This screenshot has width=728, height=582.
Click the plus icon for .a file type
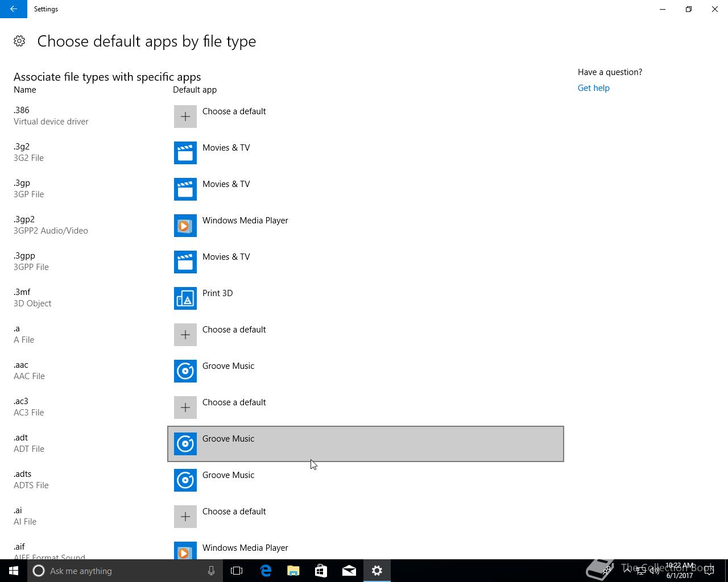click(x=185, y=335)
